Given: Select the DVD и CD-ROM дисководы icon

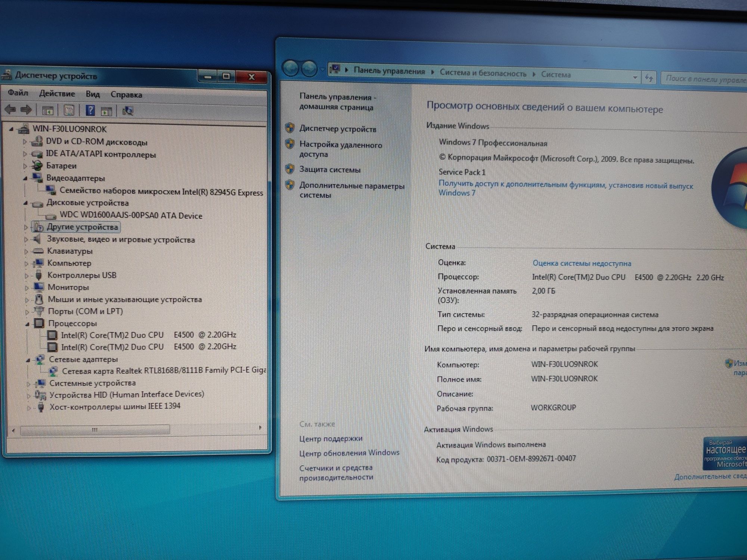Looking at the screenshot, I should 37,141.
